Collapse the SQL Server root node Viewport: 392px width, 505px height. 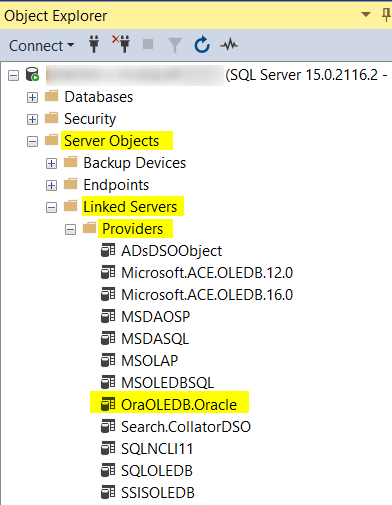click(x=13, y=76)
